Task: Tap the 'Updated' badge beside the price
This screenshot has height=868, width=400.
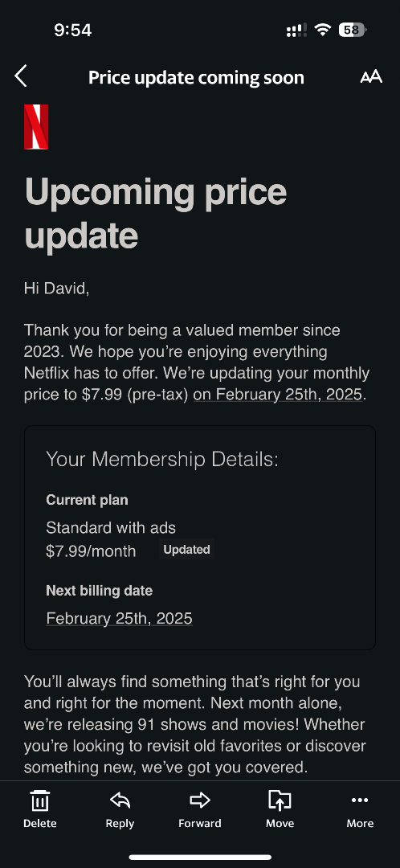Action: coord(186,550)
